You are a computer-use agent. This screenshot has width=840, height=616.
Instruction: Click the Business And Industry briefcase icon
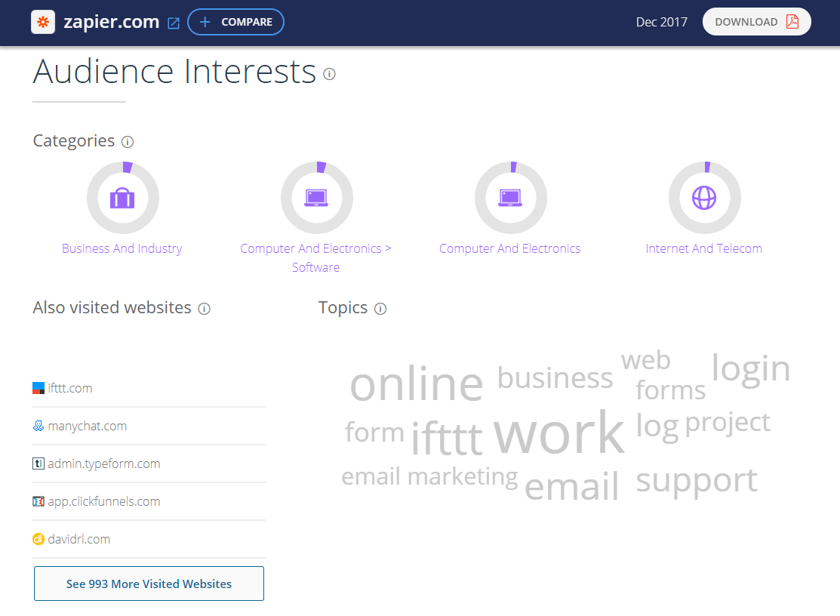point(122,198)
